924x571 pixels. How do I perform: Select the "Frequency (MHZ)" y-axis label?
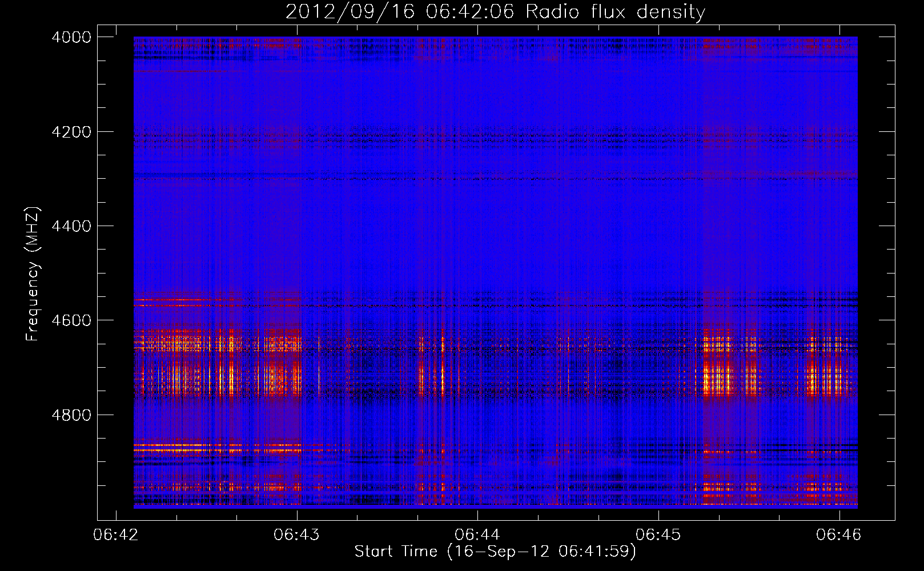tap(33, 274)
